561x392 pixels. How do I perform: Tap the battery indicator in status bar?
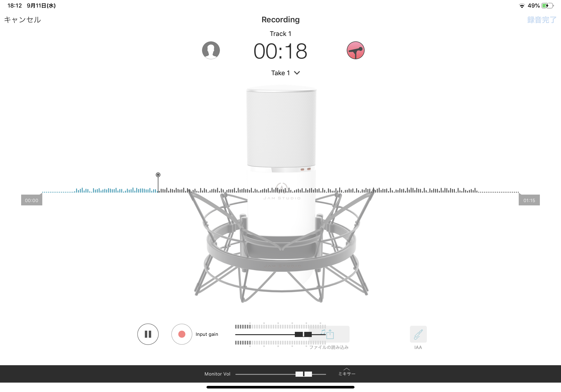click(x=548, y=6)
